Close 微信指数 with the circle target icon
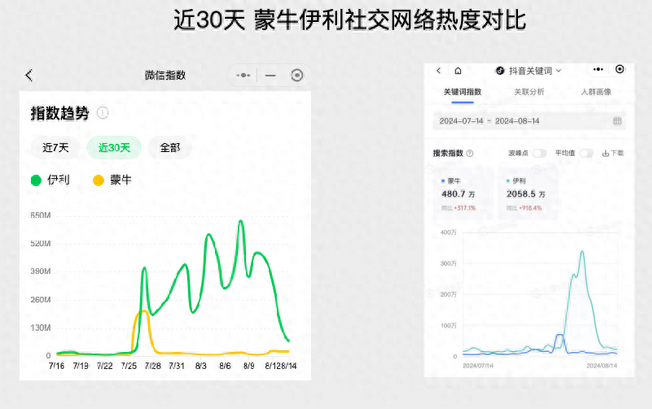Viewport: 652px width, 409px height. coord(297,75)
